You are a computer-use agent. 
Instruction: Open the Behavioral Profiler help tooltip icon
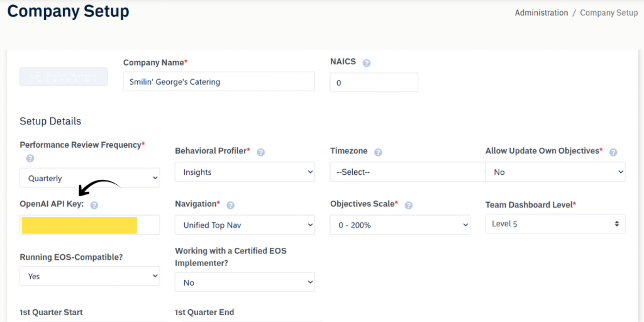point(261,152)
